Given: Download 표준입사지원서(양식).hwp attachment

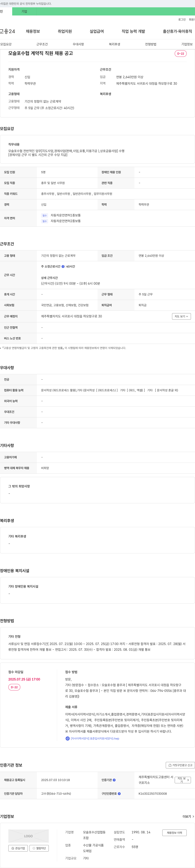Looking at the screenshot, I should [95, 738].
